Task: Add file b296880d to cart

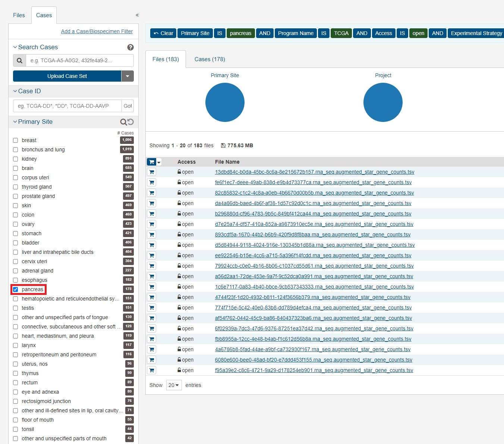Action: 151,214
